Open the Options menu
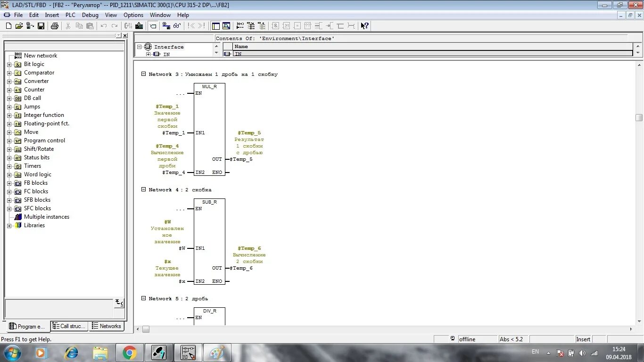 pyautogui.click(x=133, y=15)
